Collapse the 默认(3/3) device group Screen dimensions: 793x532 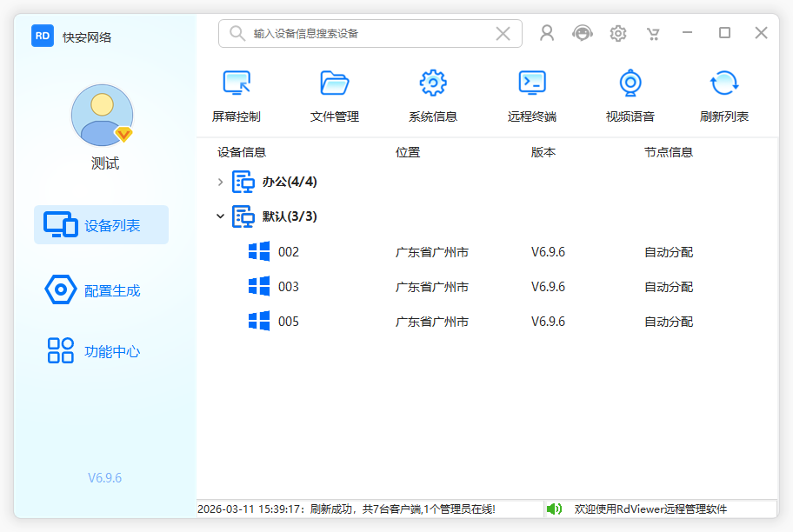[220, 216]
